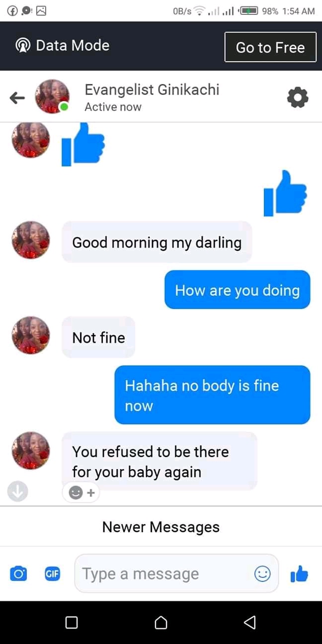Tap the header profile picture thumbnail
Screen dimensions: 322x644
[52, 96]
